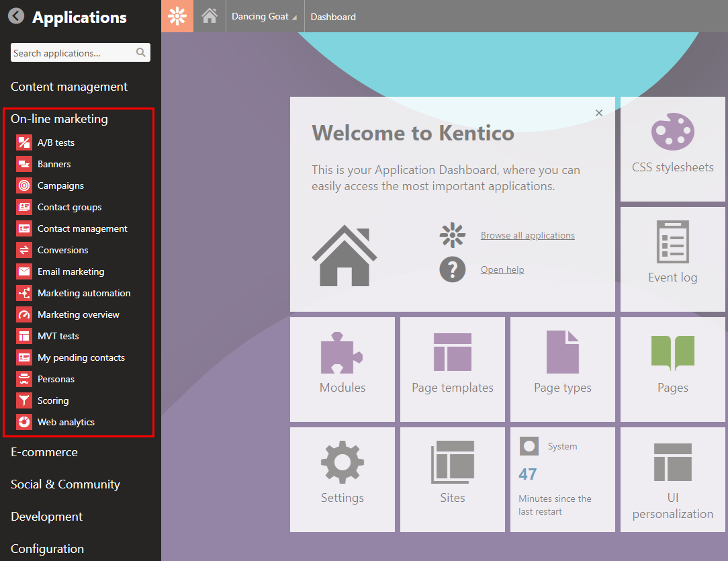Viewport: 728px width, 561px height.
Task: Select A/B tests in the list
Action: pos(56,142)
